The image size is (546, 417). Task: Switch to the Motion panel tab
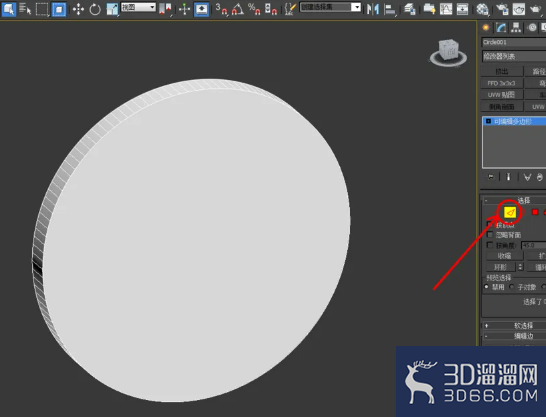click(x=532, y=28)
